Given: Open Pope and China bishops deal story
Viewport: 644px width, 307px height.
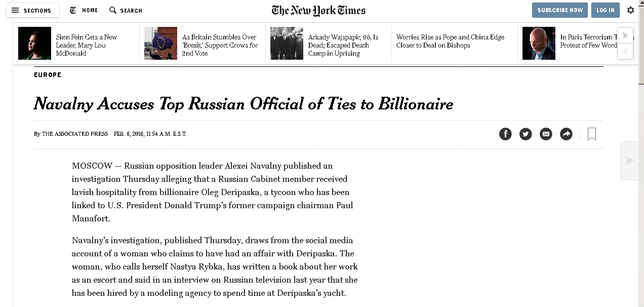Looking at the screenshot, I should tap(451, 41).
